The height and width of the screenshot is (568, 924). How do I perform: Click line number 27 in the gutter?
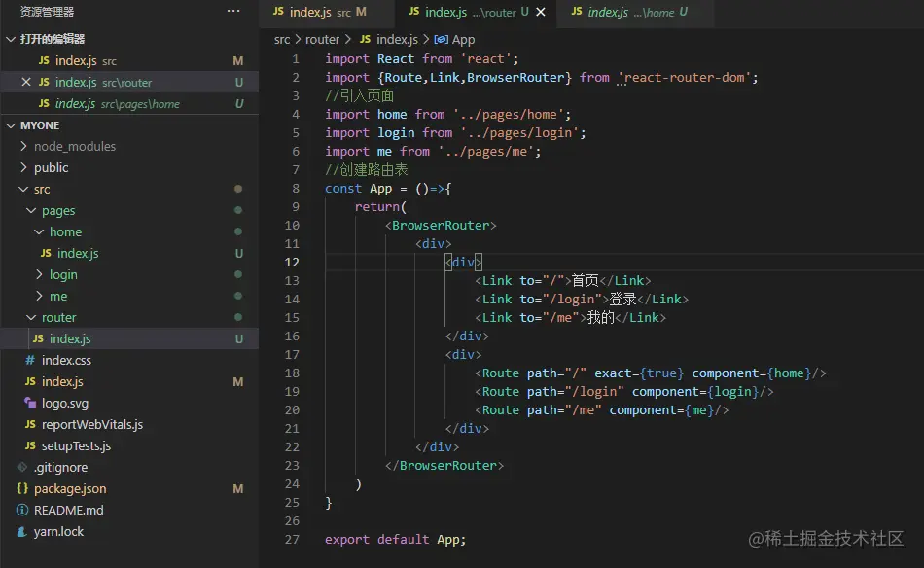click(293, 539)
